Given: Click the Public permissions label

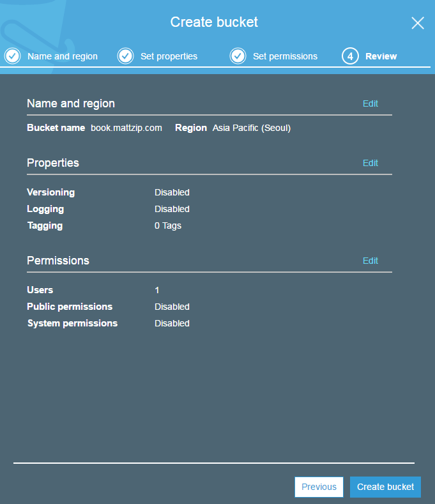Looking at the screenshot, I should click(x=70, y=307).
